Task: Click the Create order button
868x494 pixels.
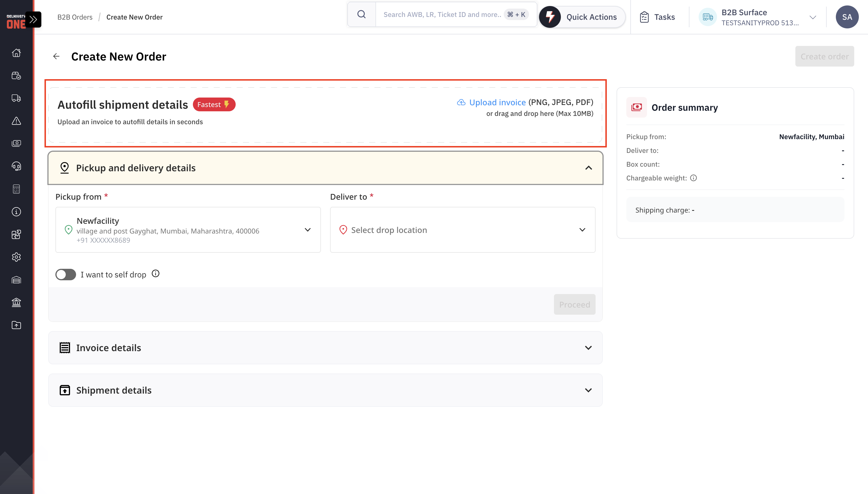Action: [825, 56]
